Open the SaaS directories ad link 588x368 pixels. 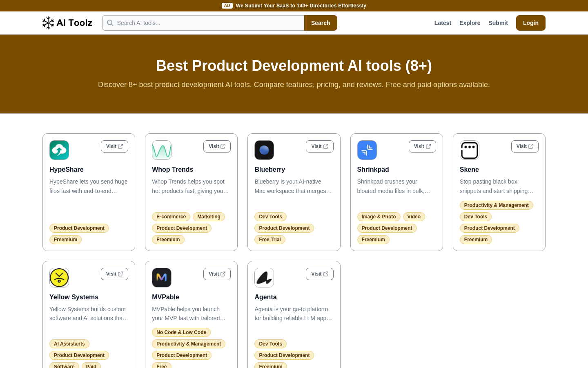coord(301,6)
